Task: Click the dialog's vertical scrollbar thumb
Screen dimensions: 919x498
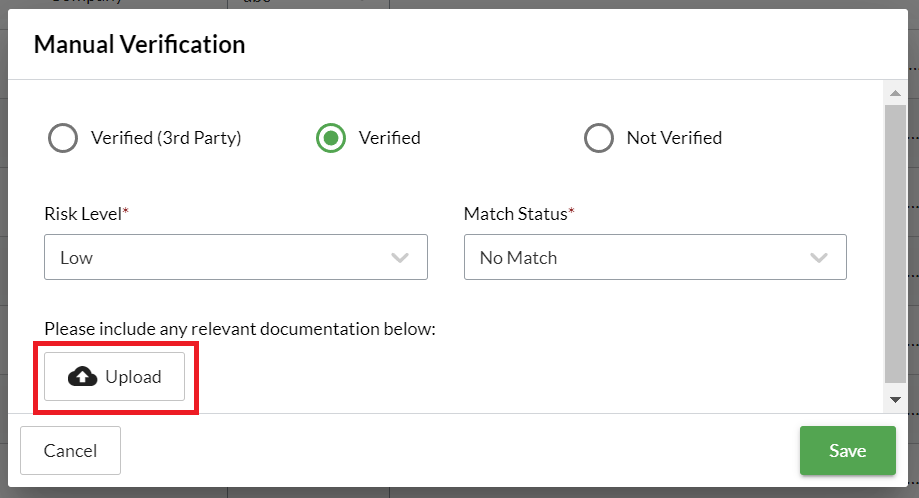Action: pyautogui.click(x=895, y=240)
